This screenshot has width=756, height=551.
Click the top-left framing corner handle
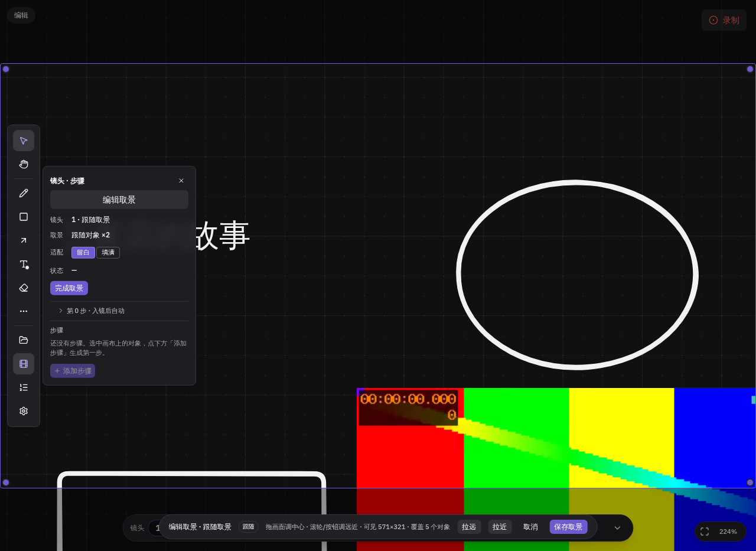6,69
